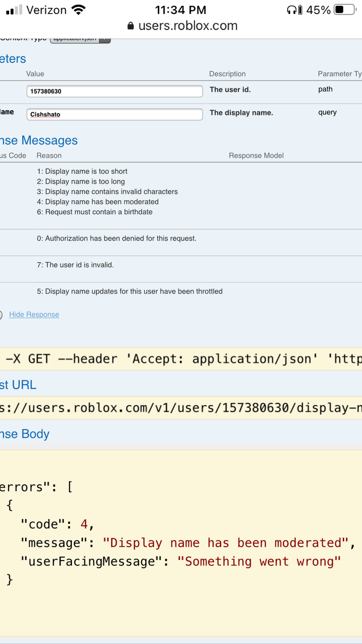Image resolution: width=362 pixels, height=644 pixels.
Task: Click '0: Authorization has been denied' reason
Action: (x=117, y=238)
